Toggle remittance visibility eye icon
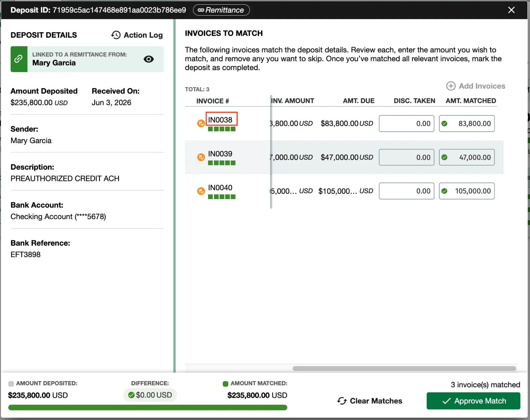The height and width of the screenshot is (420, 530). tap(149, 59)
